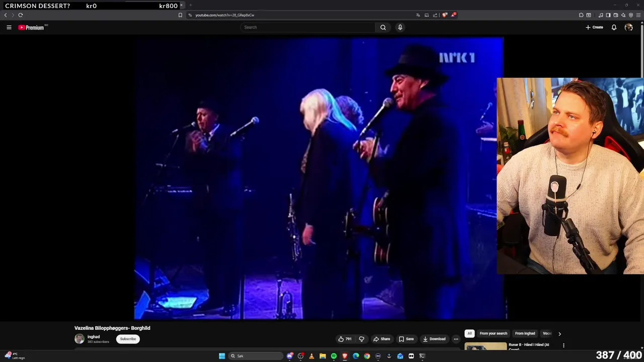Viewport: 644px width, 362px height.
Task: Click the Windows taskbar search box
Action: coord(256,356)
